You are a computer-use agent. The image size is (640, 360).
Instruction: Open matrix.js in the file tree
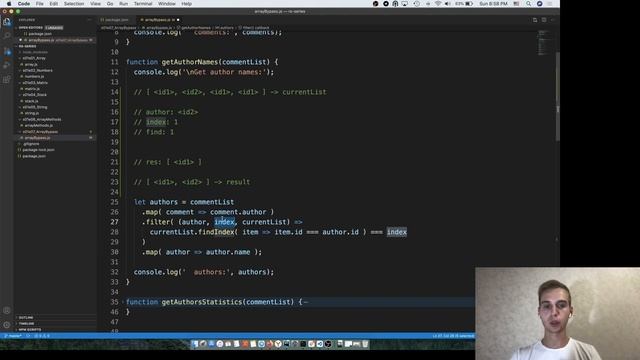click(x=32, y=89)
